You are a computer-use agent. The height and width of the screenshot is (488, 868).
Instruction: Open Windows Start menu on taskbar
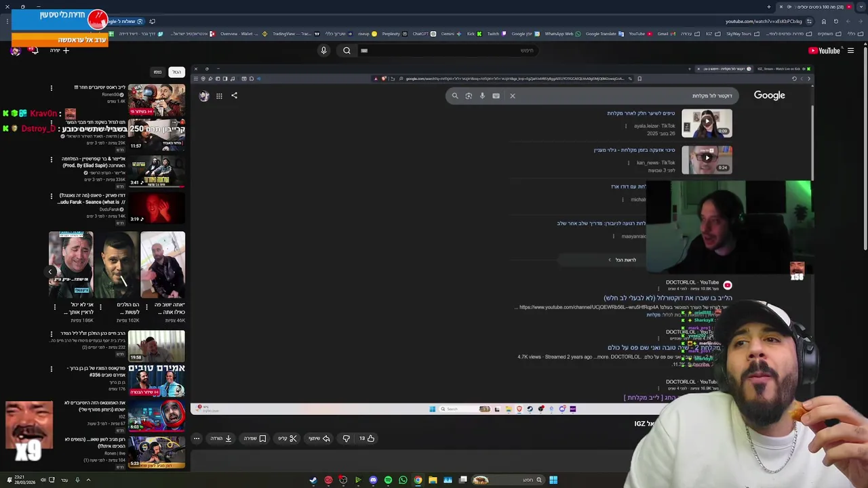553,480
